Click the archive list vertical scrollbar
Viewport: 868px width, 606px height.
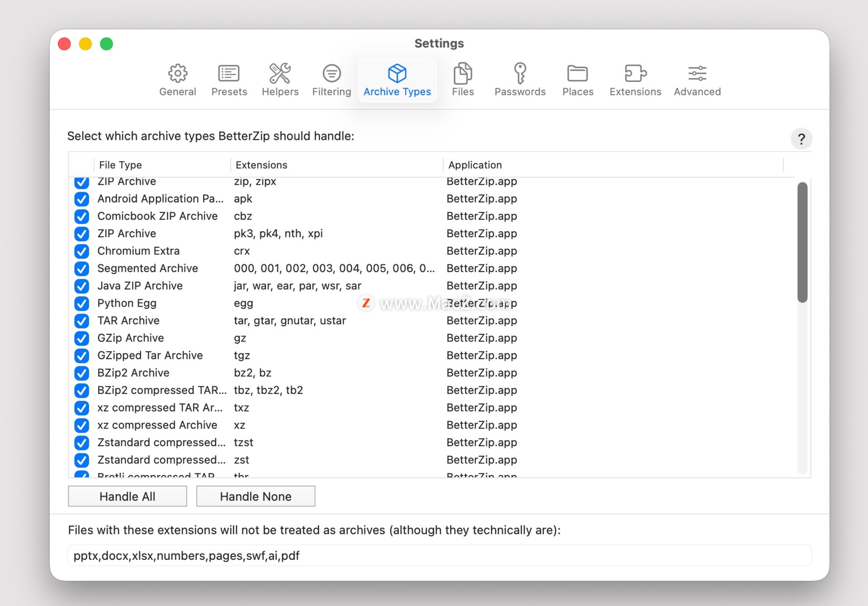pos(802,242)
